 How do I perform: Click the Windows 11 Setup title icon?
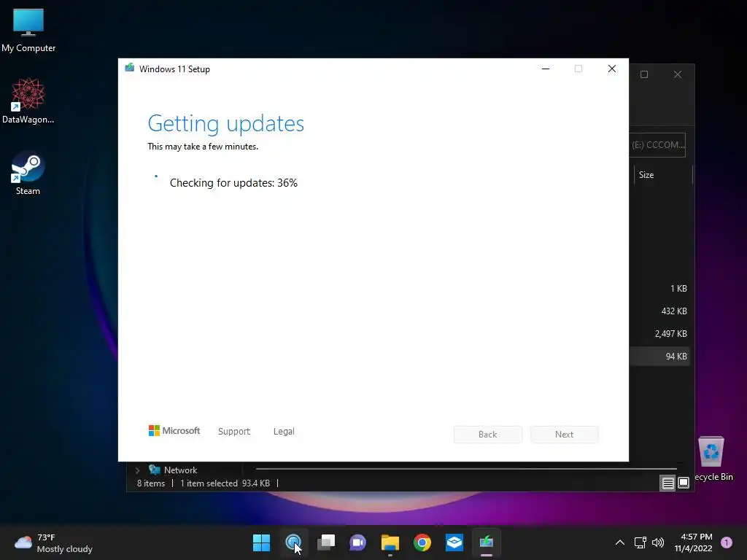[129, 68]
